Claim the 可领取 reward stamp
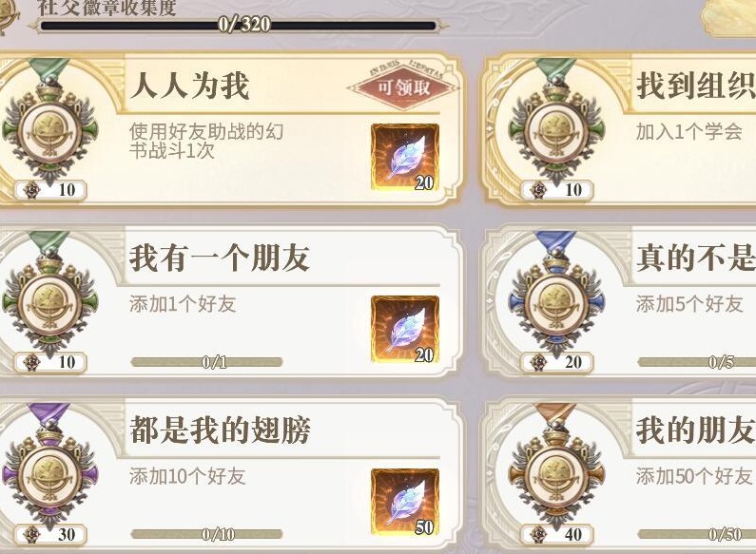The width and height of the screenshot is (756, 554). tap(403, 87)
